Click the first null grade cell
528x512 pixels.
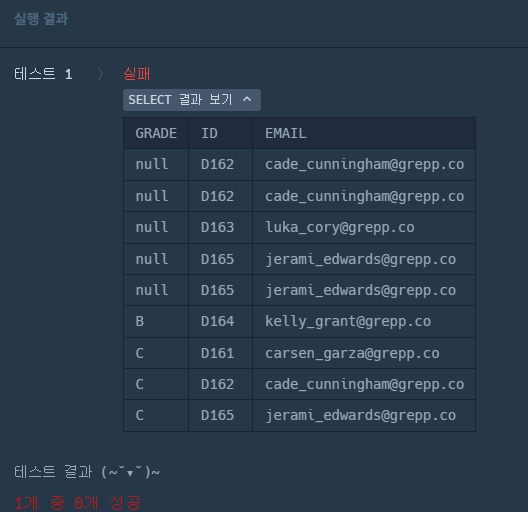click(x=156, y=165)
